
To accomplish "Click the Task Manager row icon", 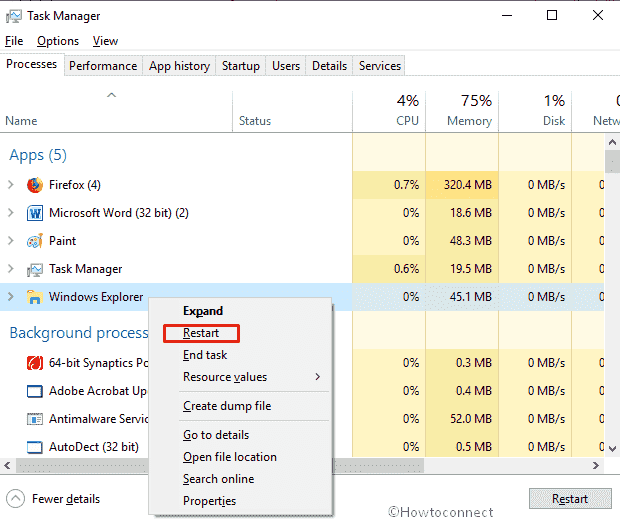I will 35,270.
